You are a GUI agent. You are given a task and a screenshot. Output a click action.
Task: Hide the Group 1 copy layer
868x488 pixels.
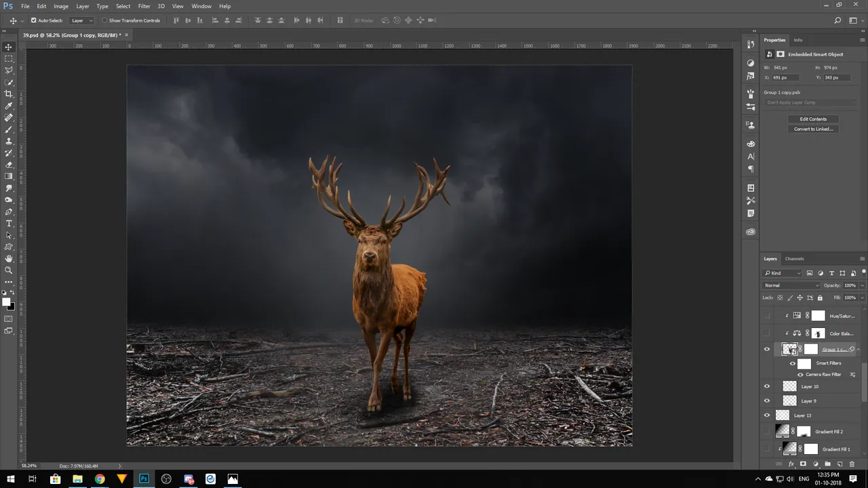[767, 350]
